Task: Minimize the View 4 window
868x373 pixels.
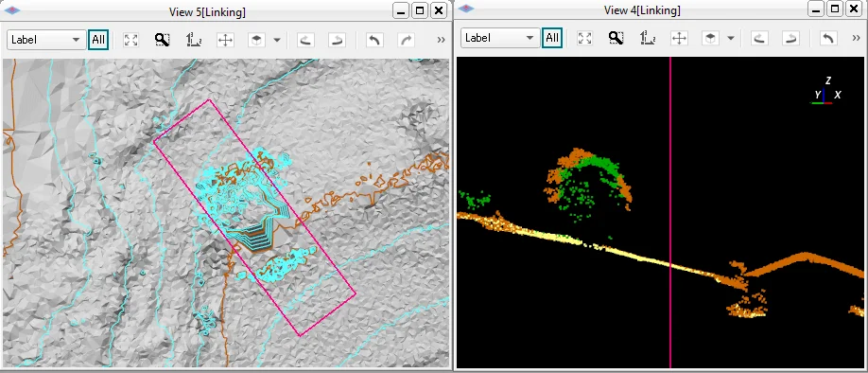Action: click(816, 9)
